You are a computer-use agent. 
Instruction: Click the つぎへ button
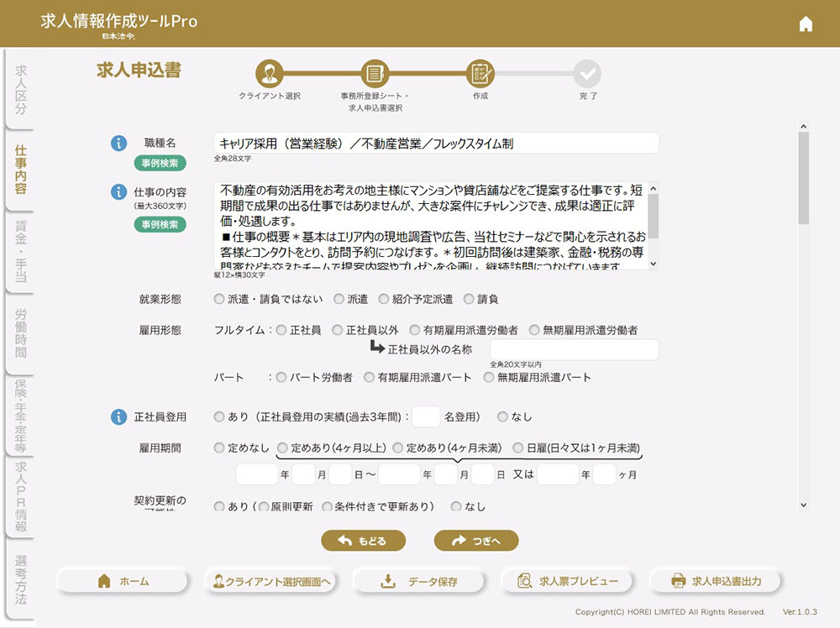(476, 541)
